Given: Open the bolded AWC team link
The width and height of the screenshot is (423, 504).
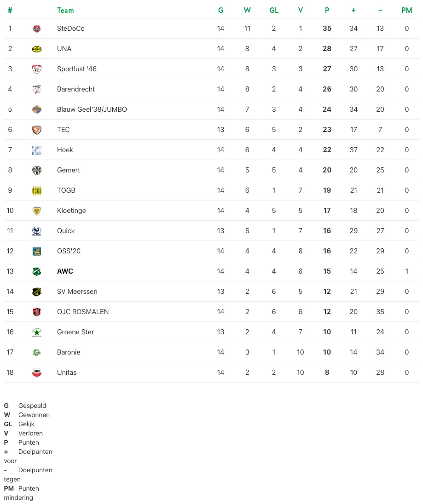Looking at the screenshot, I should 65,271.
